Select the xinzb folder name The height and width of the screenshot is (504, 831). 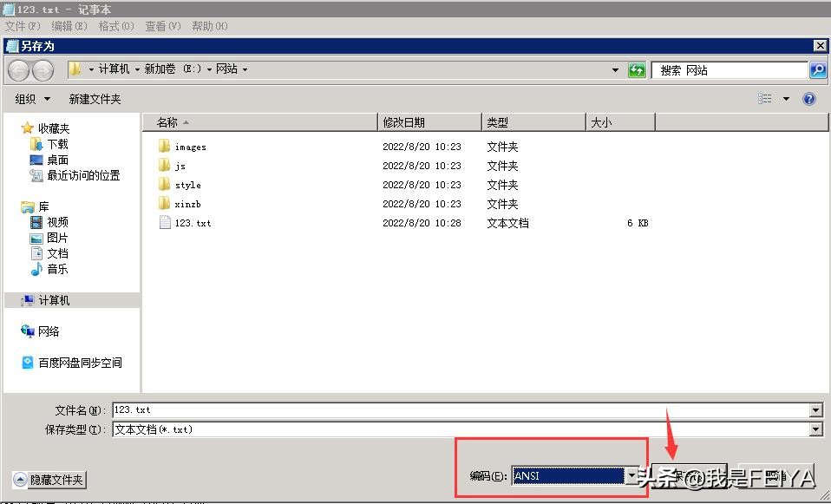pos(187,204)
